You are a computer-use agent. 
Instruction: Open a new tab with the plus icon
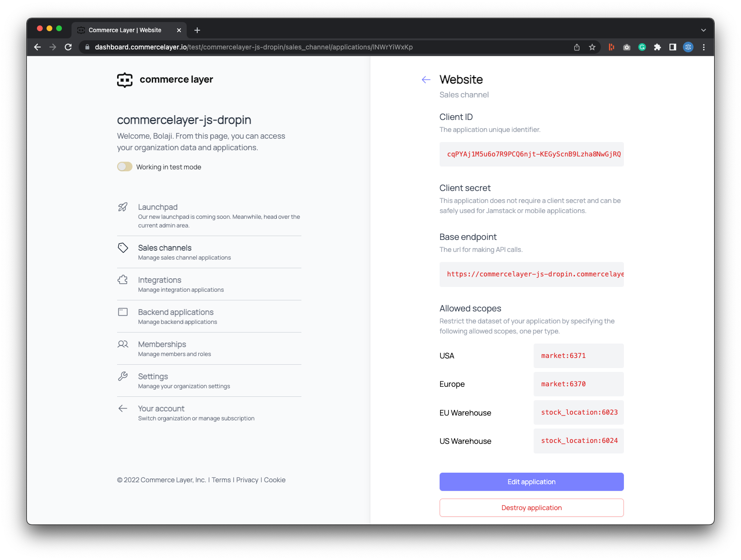(x=197, y=30)
